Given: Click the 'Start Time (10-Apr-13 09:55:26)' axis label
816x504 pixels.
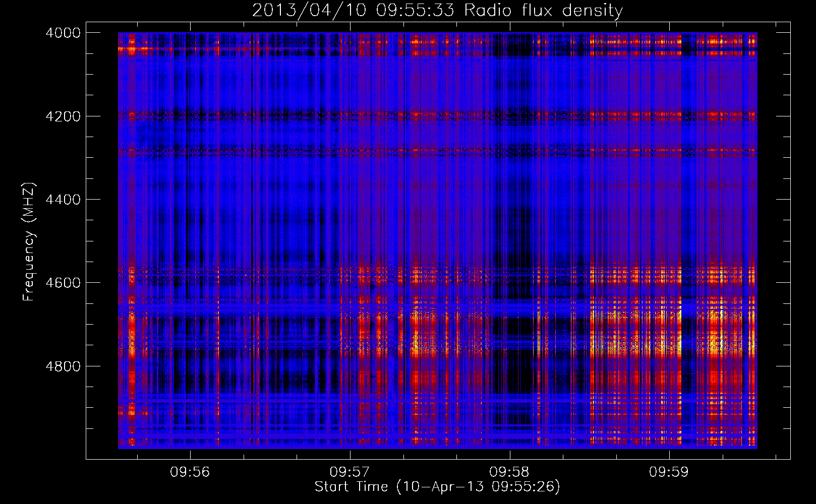Looking at the screenshot, I should (437, 487).
